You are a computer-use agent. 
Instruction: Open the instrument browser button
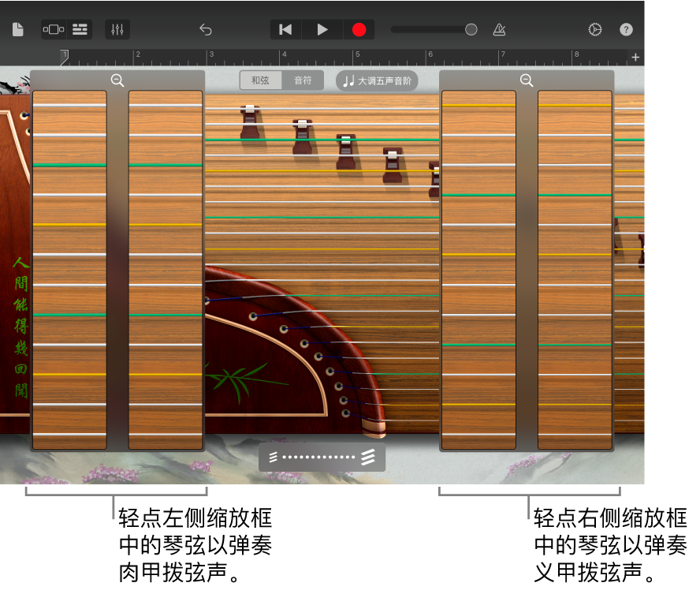[54, 29]
